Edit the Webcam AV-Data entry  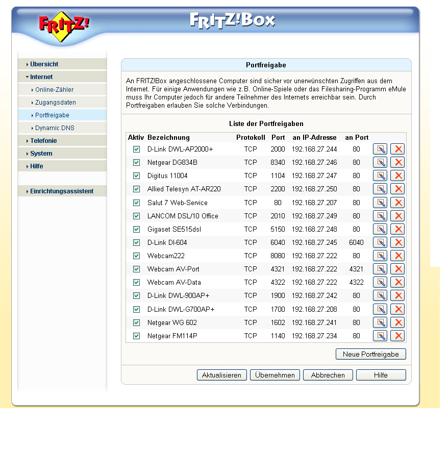[x=380, y=282]
